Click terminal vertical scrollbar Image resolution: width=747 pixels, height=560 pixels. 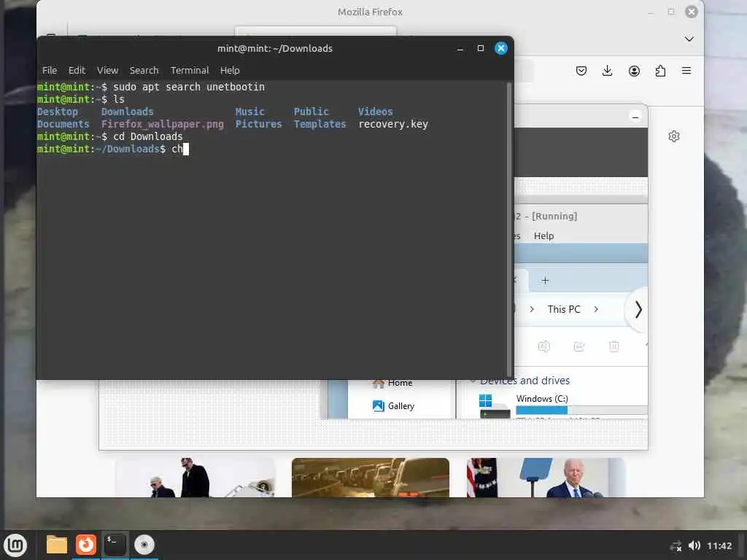pyautogui.click(x=509, y=230)
